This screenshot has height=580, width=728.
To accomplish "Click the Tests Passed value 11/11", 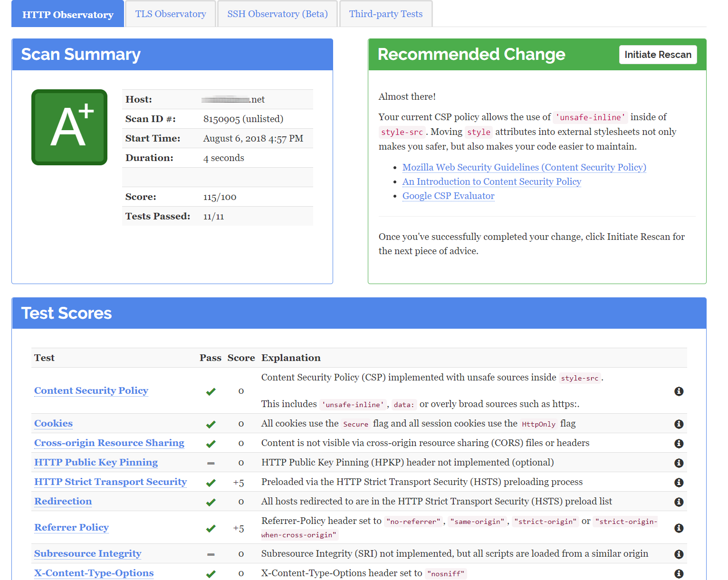I will 213,216.
